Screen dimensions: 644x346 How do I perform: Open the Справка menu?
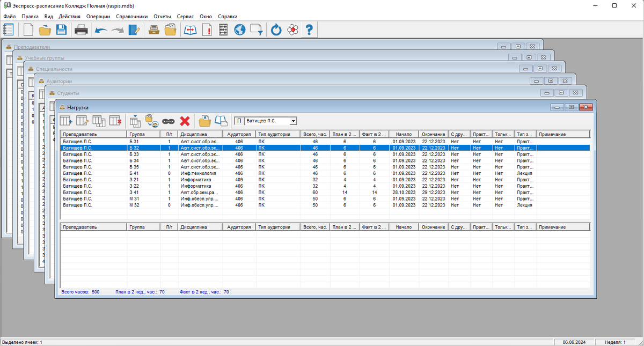[x=228, y=17]
